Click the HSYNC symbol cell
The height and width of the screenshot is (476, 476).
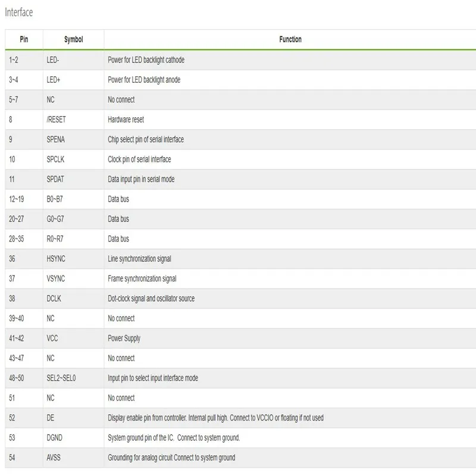57,259
